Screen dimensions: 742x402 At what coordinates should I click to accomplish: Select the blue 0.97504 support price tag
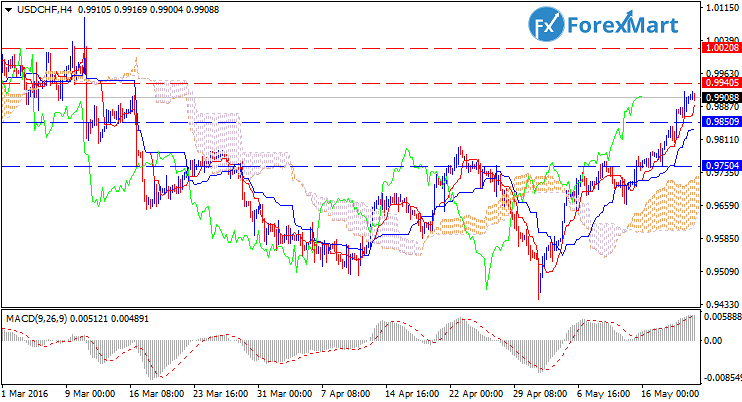click(721, 166)
